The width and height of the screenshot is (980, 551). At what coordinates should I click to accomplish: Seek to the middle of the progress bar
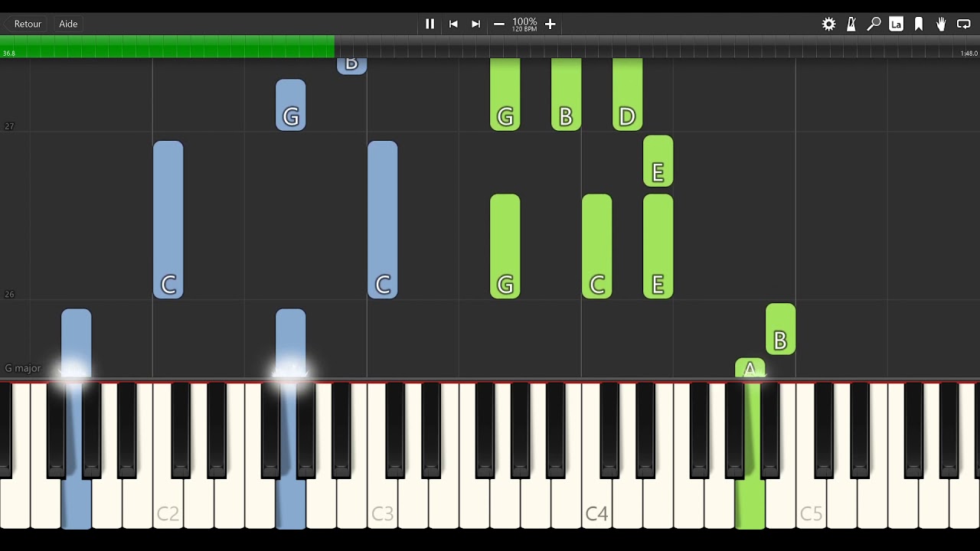(x=490, y=46)
